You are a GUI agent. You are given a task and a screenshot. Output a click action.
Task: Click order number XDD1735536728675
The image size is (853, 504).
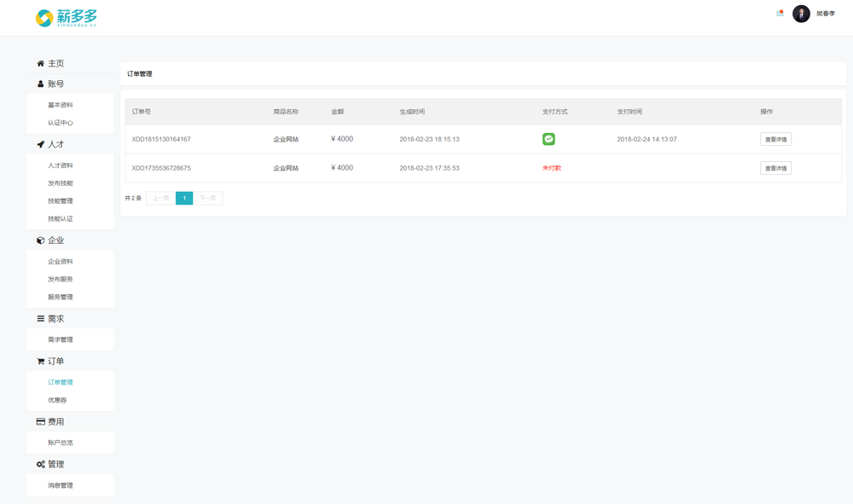161,168
